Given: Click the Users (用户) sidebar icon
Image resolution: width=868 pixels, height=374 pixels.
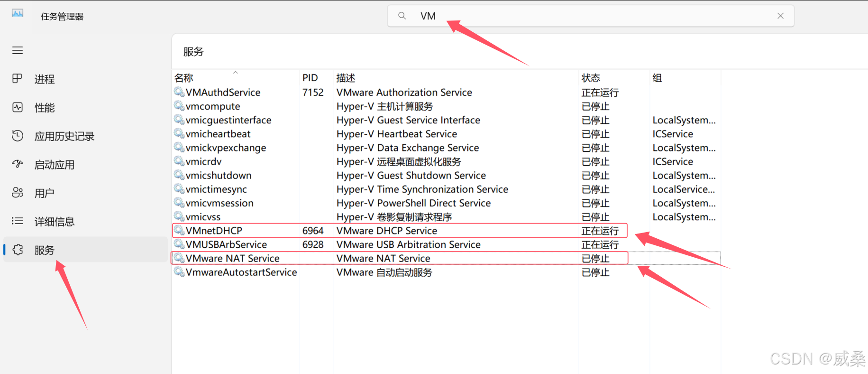Looking at the screenshot, I should [18, 193].
